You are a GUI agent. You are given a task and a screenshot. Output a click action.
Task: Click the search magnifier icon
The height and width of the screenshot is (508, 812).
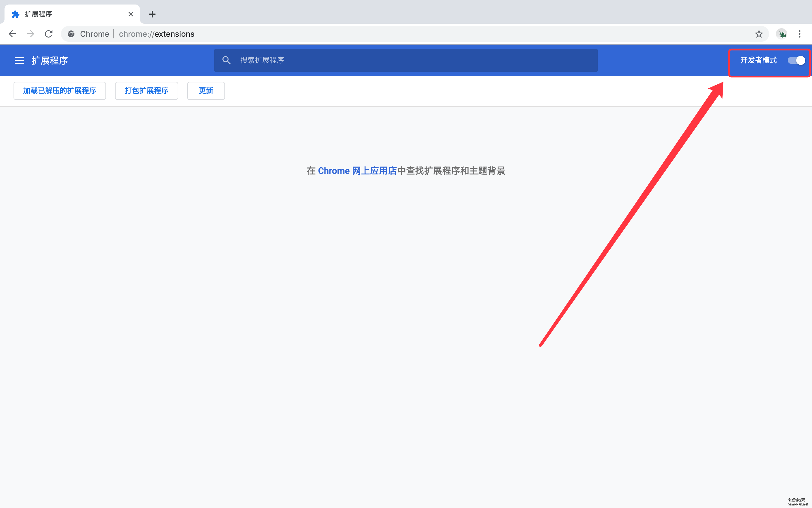click(226, 60)
